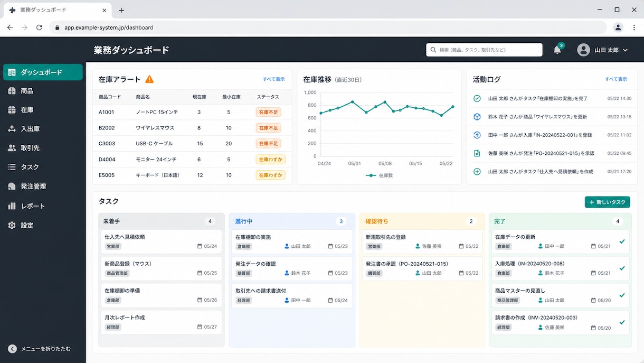644x363 pixels.
Task: Click the up-arrow icon of IN-20240522-001 log entry
Action: (477, 135)
